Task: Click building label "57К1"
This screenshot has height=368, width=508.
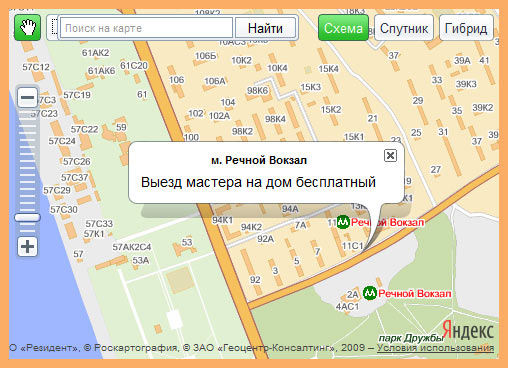Action: coord(94,234)
